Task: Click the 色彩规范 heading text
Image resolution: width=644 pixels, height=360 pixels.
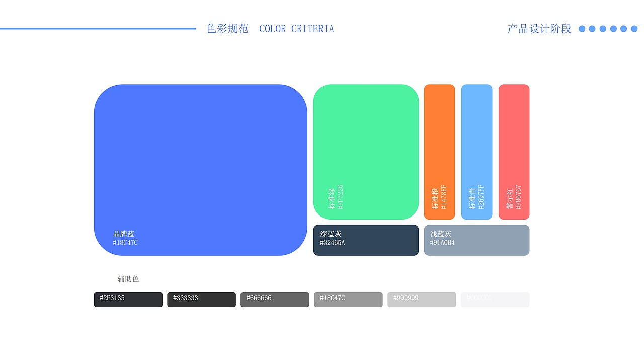Action: [x=227, y=29]
